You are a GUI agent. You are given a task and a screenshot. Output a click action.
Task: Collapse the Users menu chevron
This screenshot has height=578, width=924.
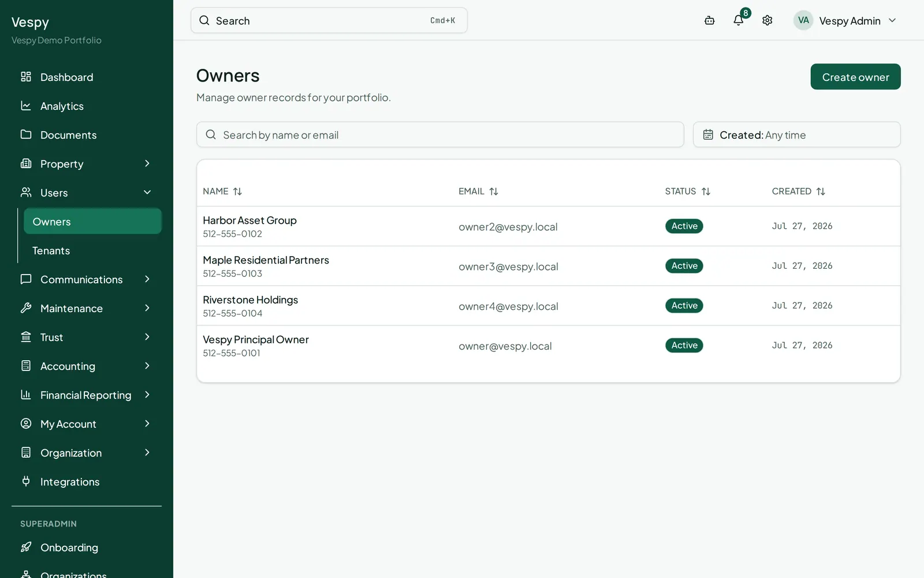[x=147, y=192]
